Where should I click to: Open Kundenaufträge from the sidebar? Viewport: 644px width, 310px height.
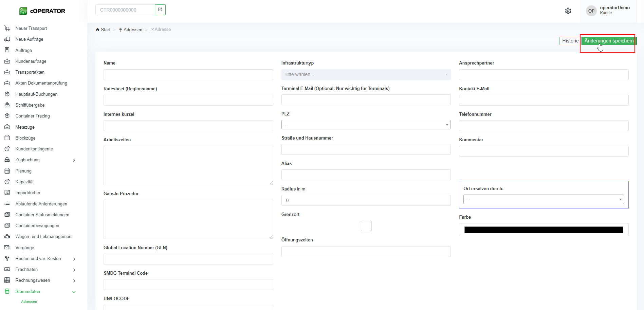[x=31, y=61]
